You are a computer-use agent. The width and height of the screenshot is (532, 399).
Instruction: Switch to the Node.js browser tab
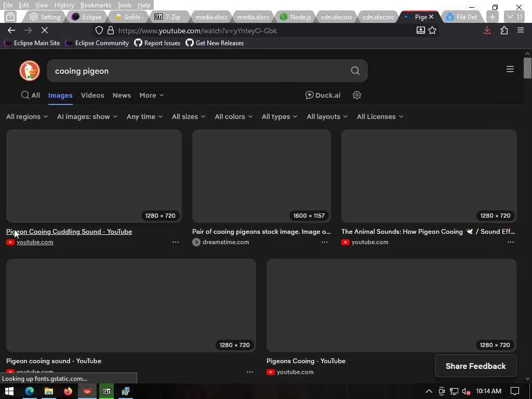(296, 17)
